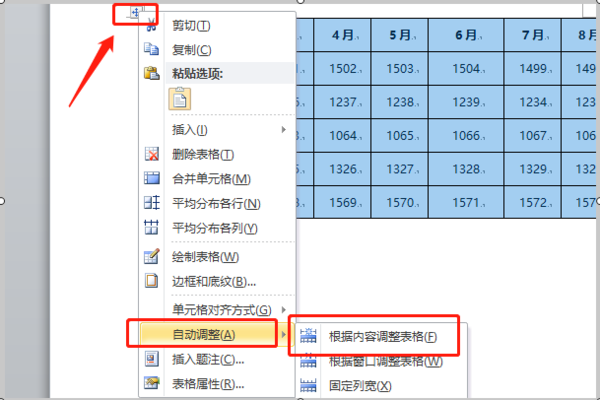
Task: Expand the 自动调整(A) submenu arrow
Action: 284,335
